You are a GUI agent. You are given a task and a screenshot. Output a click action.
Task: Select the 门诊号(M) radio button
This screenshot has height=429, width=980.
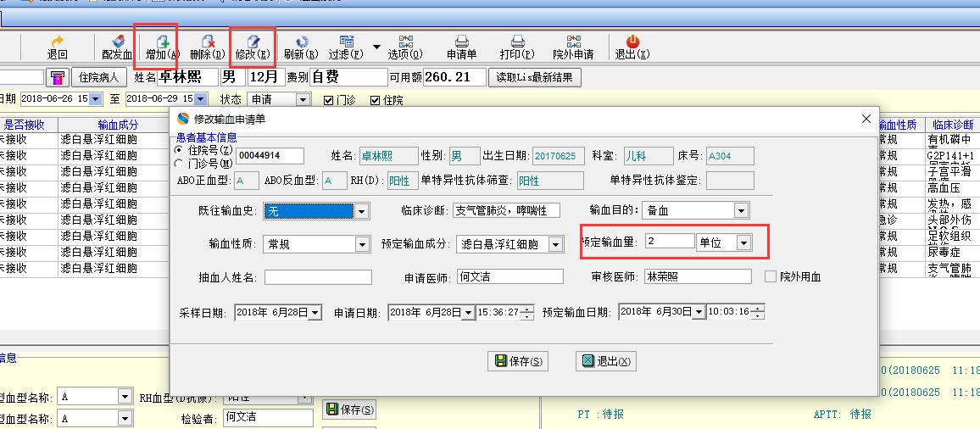(x=180, y=164)
